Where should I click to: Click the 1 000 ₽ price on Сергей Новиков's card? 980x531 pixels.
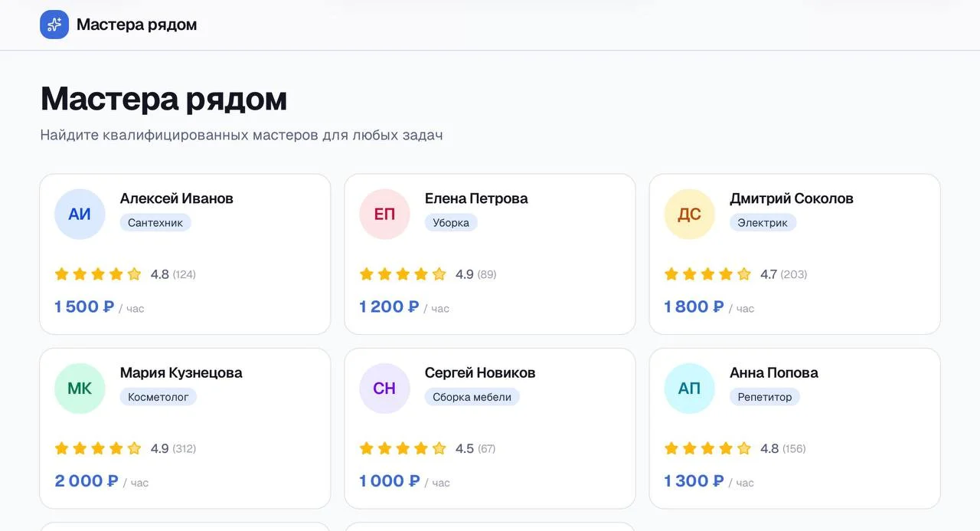point(390,480)
